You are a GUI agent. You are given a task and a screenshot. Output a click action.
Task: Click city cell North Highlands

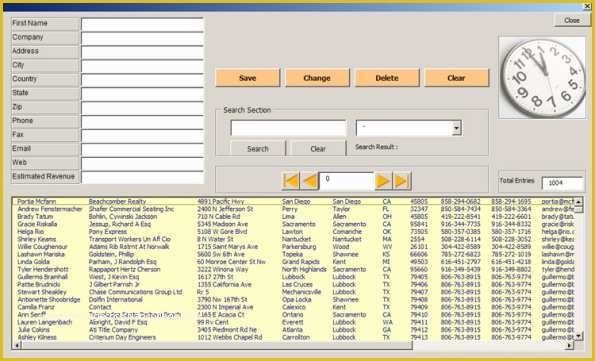(x=304, y=270)
